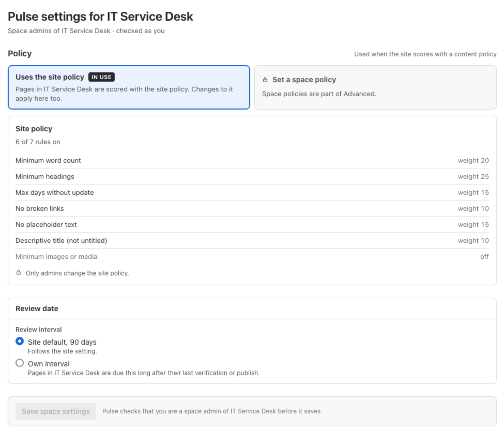504x432 pixels.
Task: Click the Follows the site setting text
Action: pyautogui.click(x=62, y=351)
